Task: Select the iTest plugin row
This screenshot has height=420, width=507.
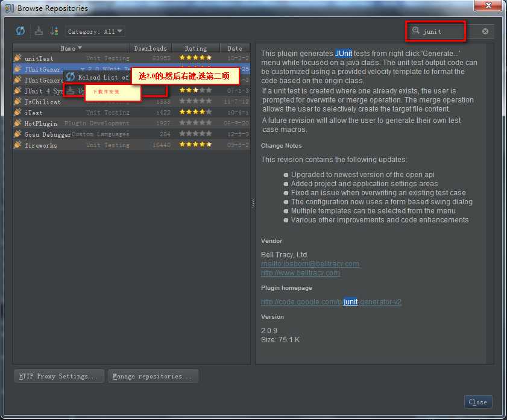Action: pos(131,113)
